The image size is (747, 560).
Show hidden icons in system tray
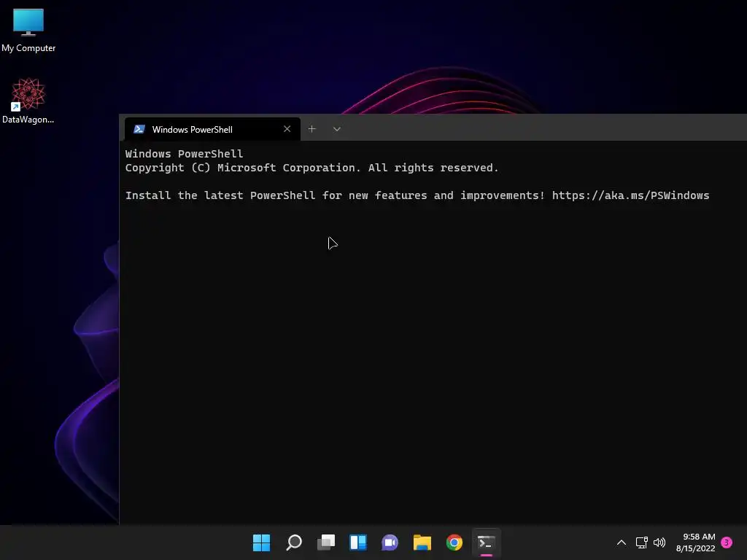pos(622,542)
